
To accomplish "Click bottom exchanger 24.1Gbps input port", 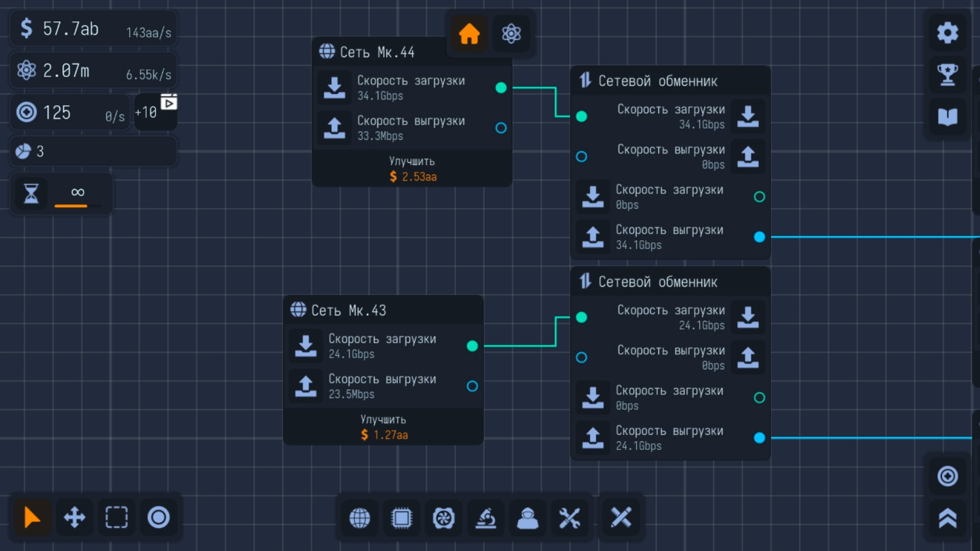I will pyautogui.click(x=581, y=317).
